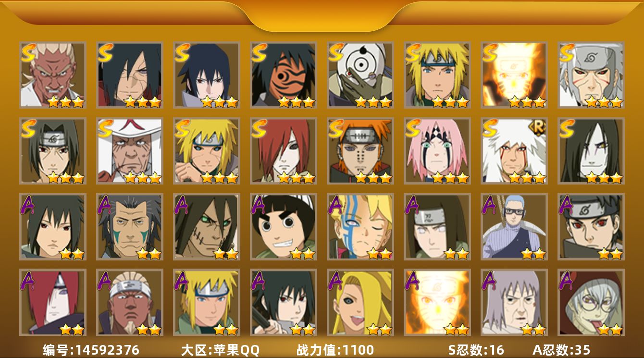Select Boruto with blue face markings
Screen dimensions: 644x358
[x=360, y=227]
